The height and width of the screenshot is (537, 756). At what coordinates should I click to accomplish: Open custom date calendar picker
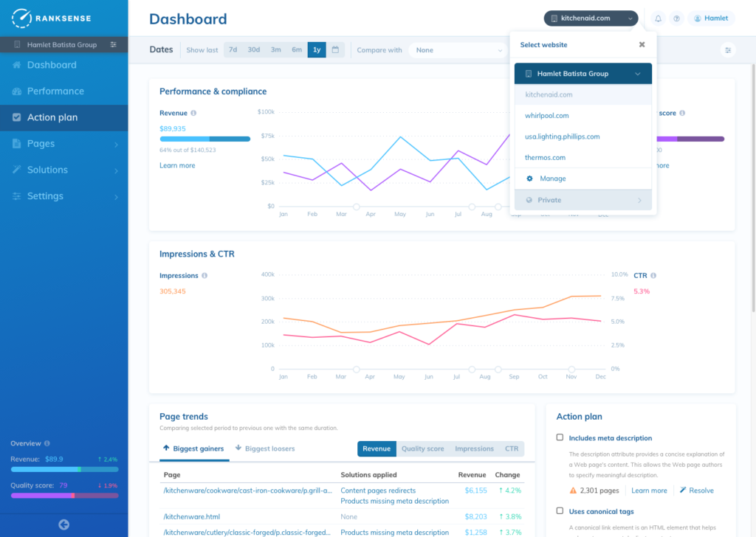pos(336,49)
